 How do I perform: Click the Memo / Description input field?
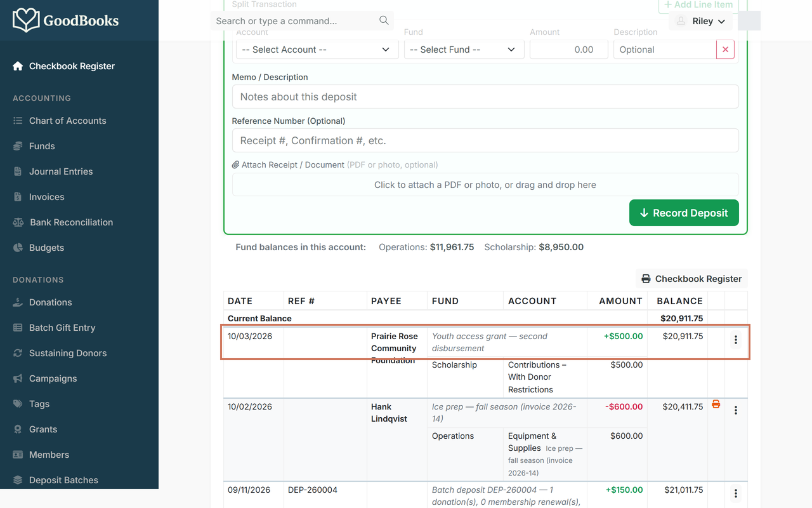point(485,97)
